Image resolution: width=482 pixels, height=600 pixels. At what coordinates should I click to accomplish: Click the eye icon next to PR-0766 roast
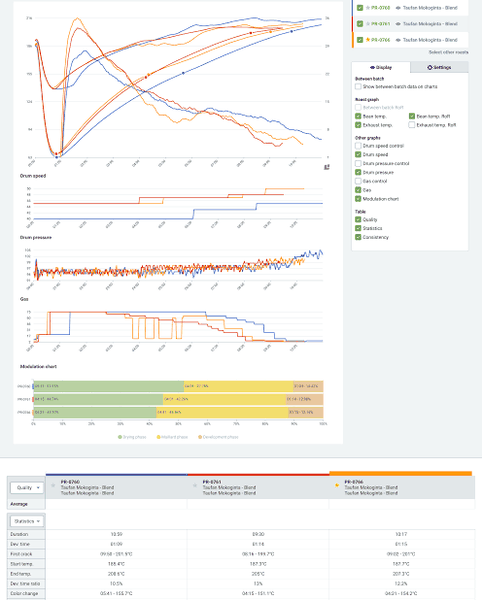[x=398, y=40]
